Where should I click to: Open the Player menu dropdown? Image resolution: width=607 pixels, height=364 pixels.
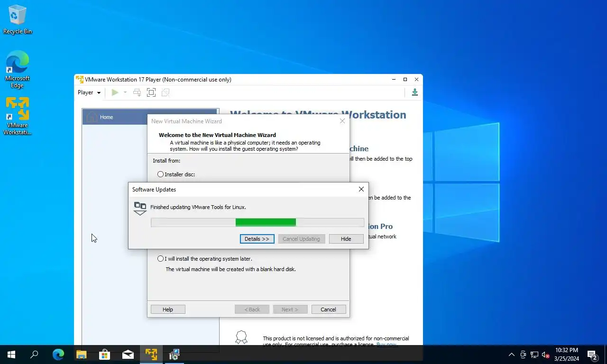point(89,92)
